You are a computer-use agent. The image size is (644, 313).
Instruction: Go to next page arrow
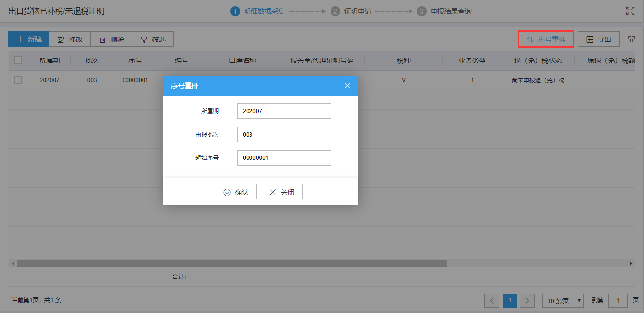pos(527,301)
